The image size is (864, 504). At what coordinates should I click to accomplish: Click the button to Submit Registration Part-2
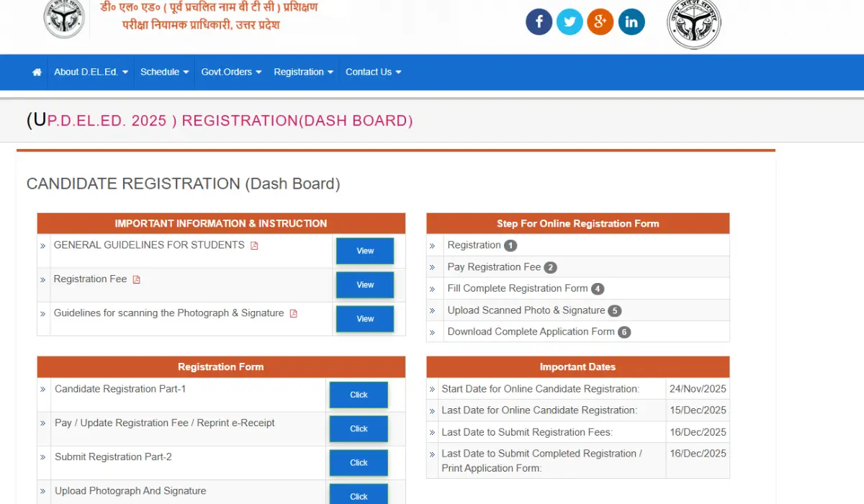[358, 462]
